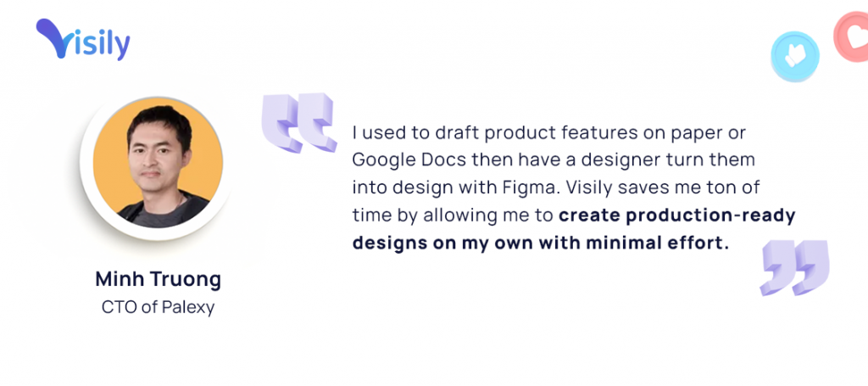This screenshot has height=386, width=868.
Task: Select the name Minh Truong
Action: [x=158, y=279]
